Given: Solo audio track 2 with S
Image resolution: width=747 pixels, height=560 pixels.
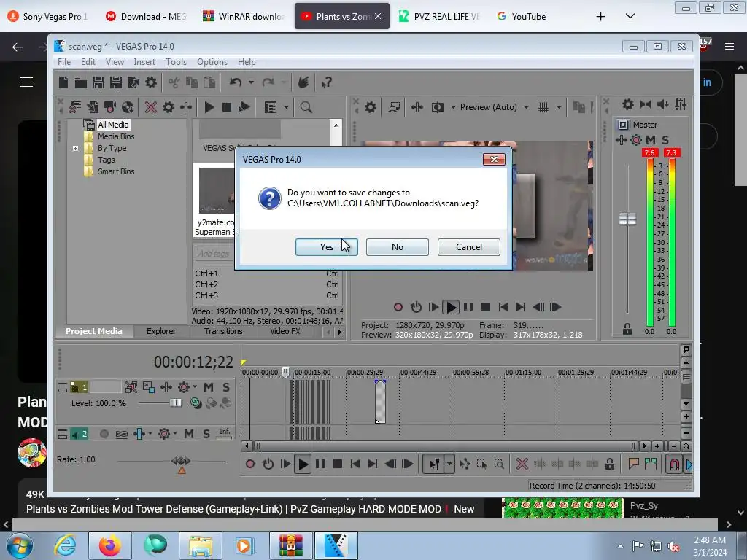Looking at the screenshot, I should (206, 433).
